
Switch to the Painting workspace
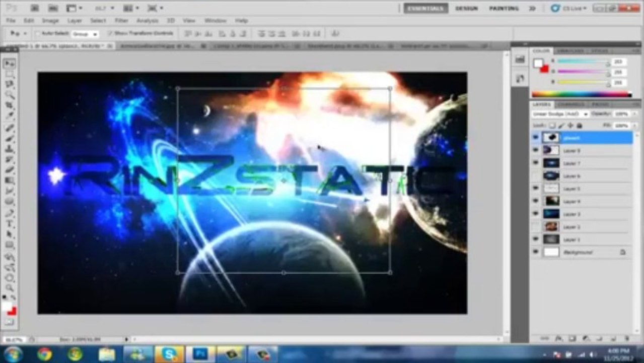(x=504, y=9)
